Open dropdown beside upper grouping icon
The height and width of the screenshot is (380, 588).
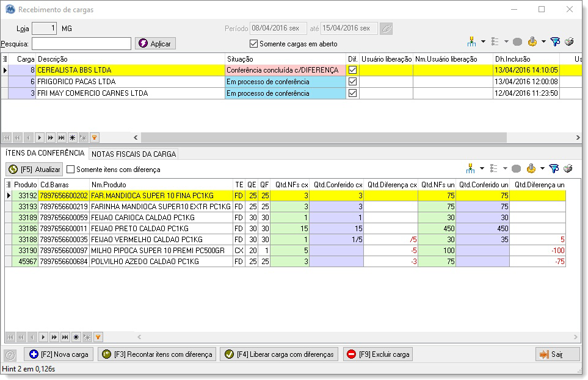483,41
